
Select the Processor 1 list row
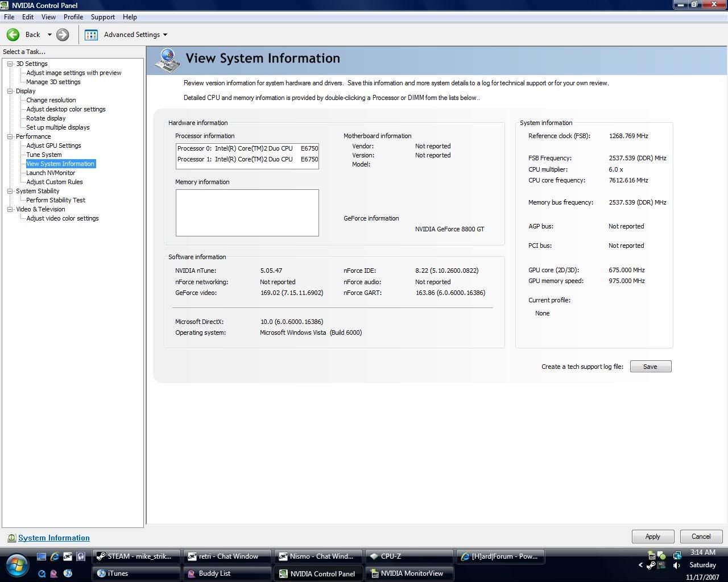[247, 159]
